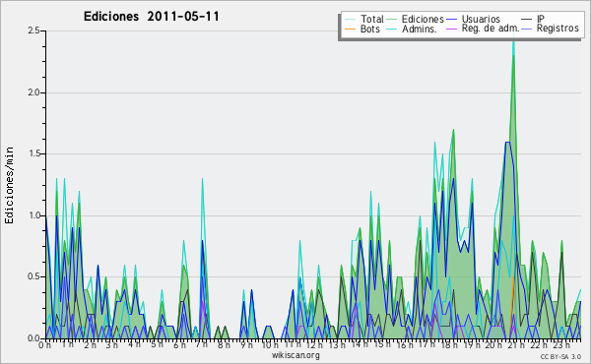Select the Registros legend entry
591x364 pixels.
pyautogui.click(x=551, y=29)
